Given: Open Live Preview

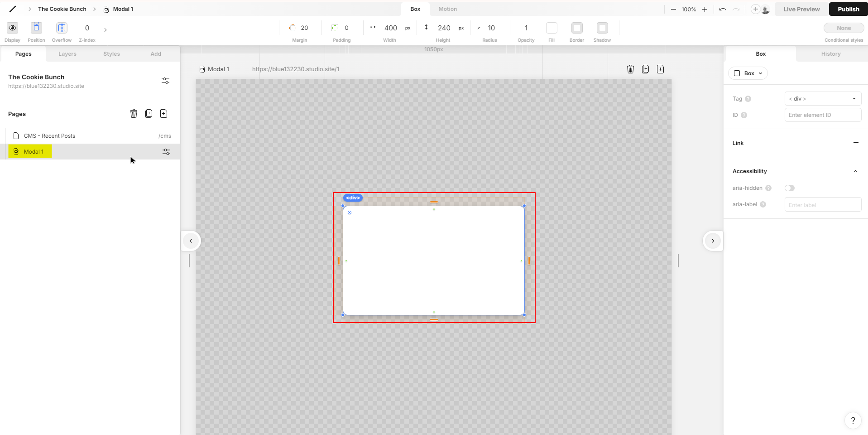Looking at the screenshot, I should 801,9.
